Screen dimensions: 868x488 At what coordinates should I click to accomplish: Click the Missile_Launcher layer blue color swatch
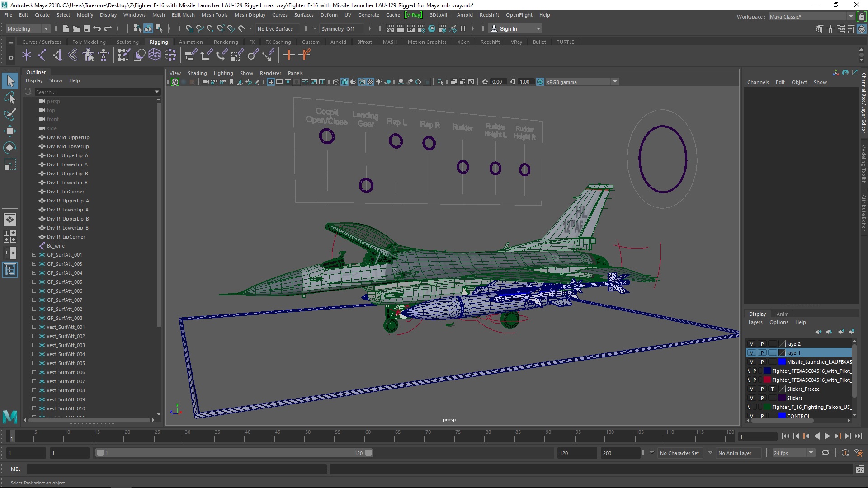782,362
